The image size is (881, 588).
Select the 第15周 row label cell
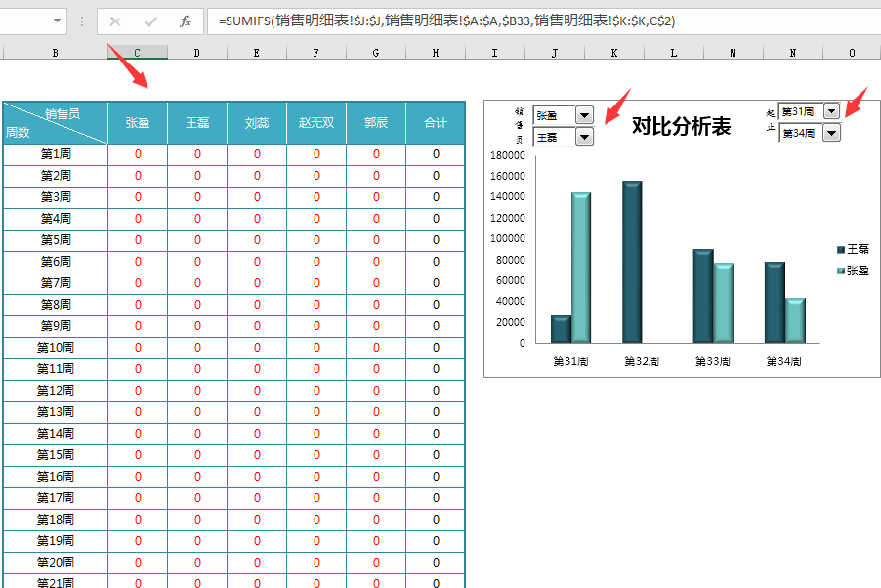(56, 455)
